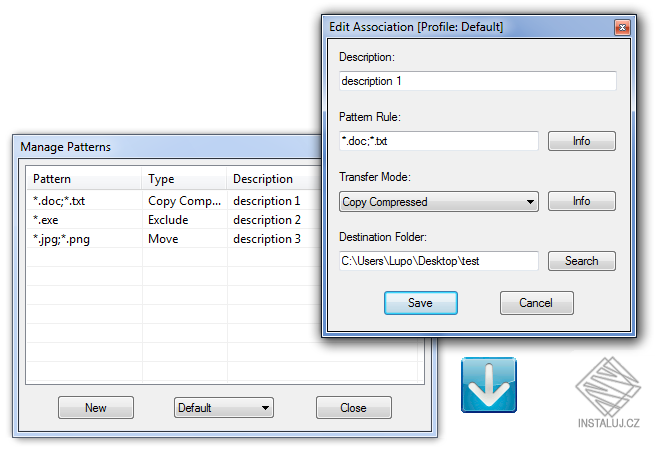
Task: Open the Transfer Mode Copy Compressed dropdown
Action: [439, 202]
